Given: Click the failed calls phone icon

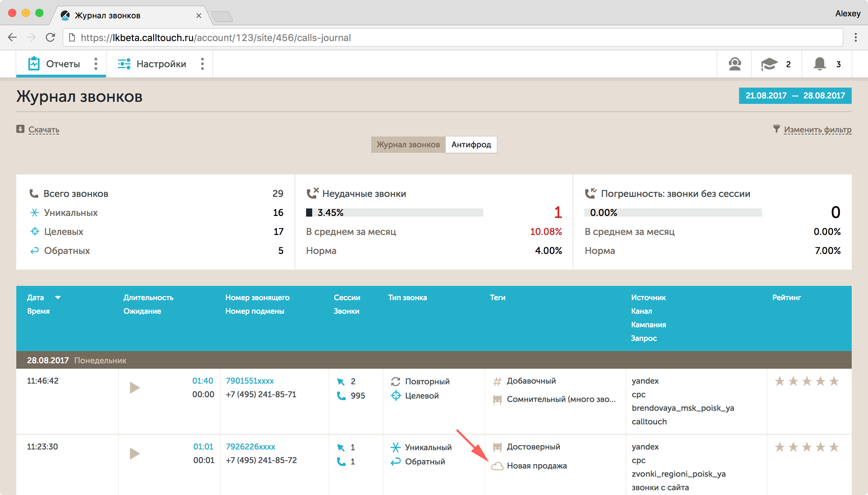Looking at the screenshot, I should (313, 193).
